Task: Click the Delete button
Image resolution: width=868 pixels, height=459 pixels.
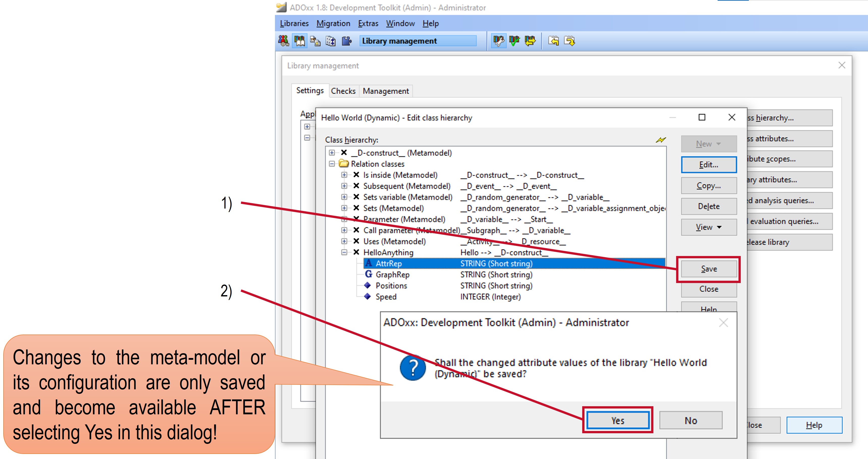Action: [x=709, y=206]
